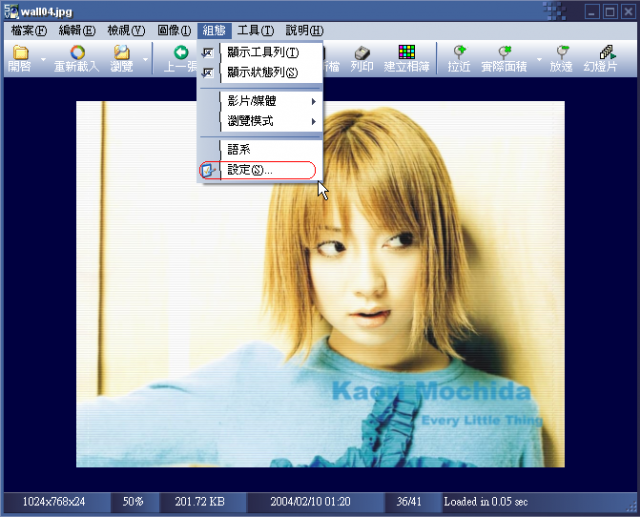This screenshot has height=517, width=640.
Task: Click the 建立相簿 (Create album) icon
Action: pos(407,52)
